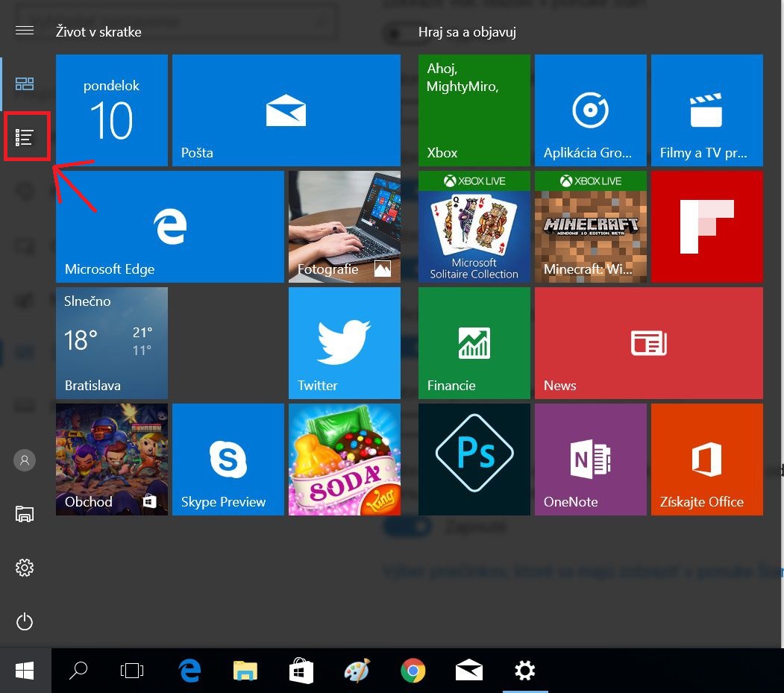Screen dimensions: 784x693
Task: Launch the Twitter tile
Action: click(345, 343)
